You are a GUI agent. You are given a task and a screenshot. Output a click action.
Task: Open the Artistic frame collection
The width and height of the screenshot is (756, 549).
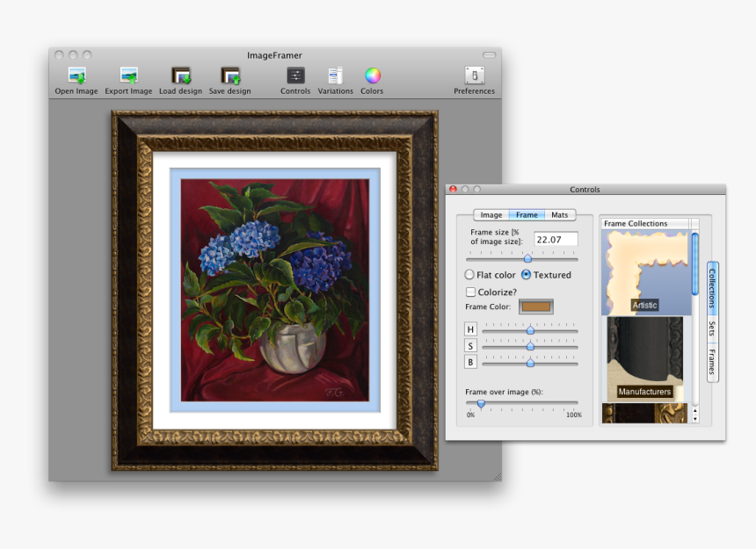[646, 272]
